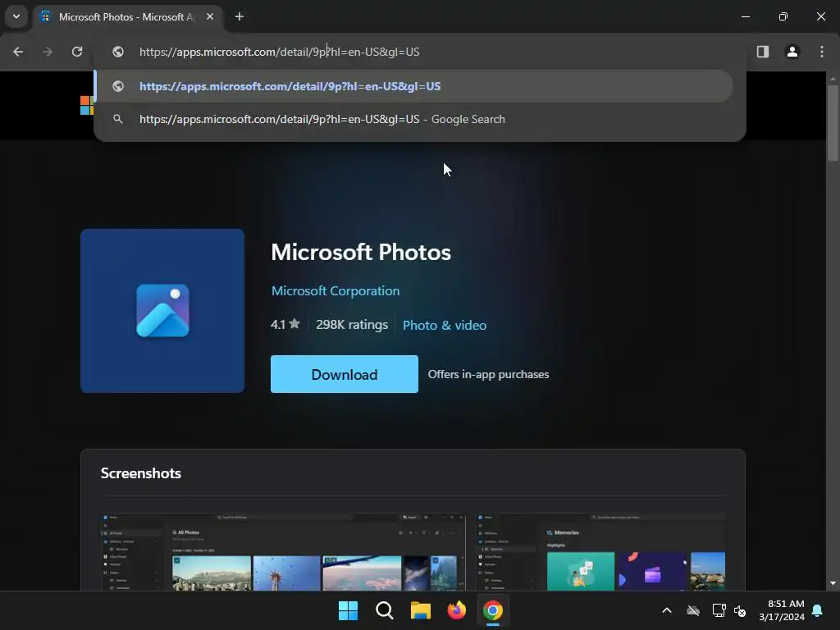The image size is (840, 630).
Task: Show hidden system tray icons
Action: click(x=667, y=610)
